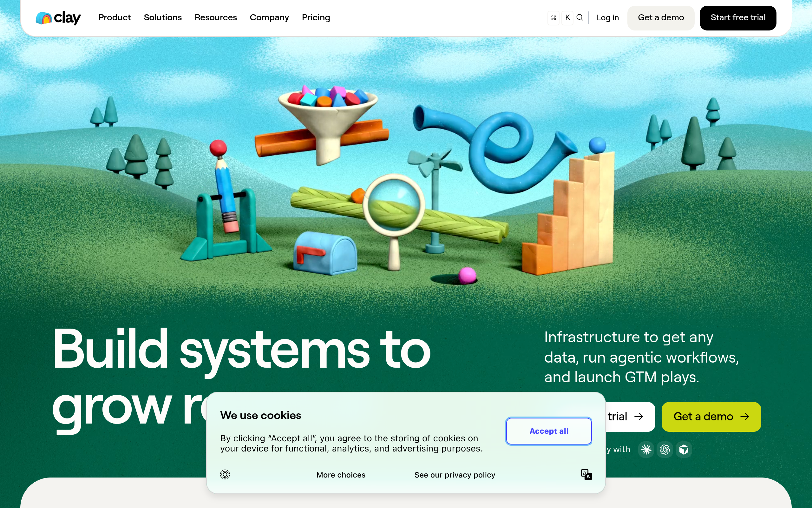Click the OpenAI logo icon
812x508 pixels.
click(x=665, y=449)
